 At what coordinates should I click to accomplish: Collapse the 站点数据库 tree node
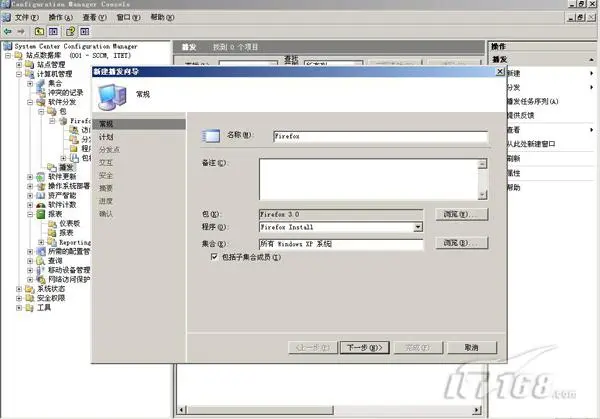pos(8,56)
